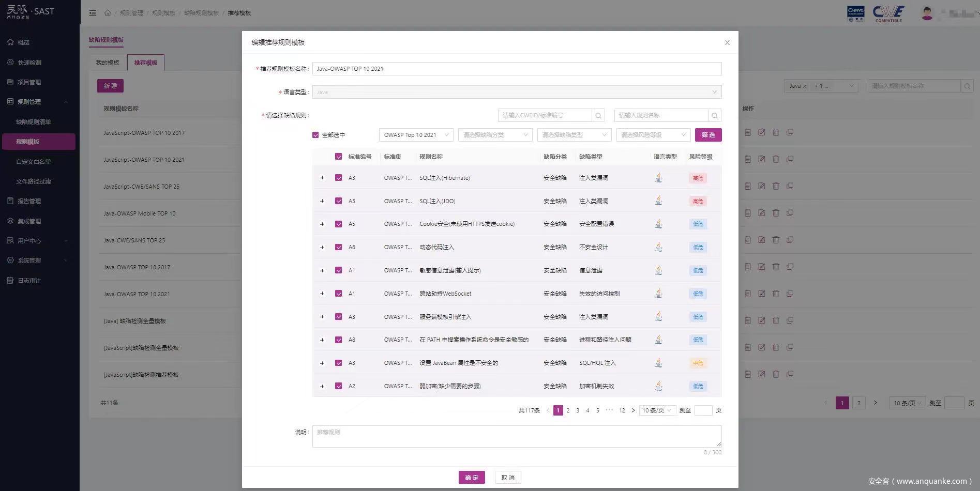Expand the SQL注入(JDO) row with plus
980x491 pixels.
tap(322, 201)
